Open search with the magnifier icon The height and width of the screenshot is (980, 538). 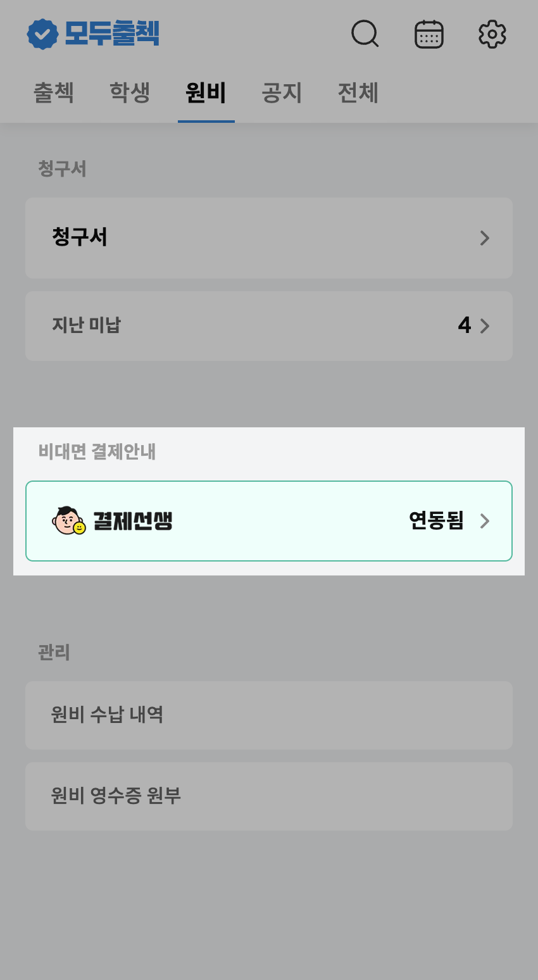(365, 34)
